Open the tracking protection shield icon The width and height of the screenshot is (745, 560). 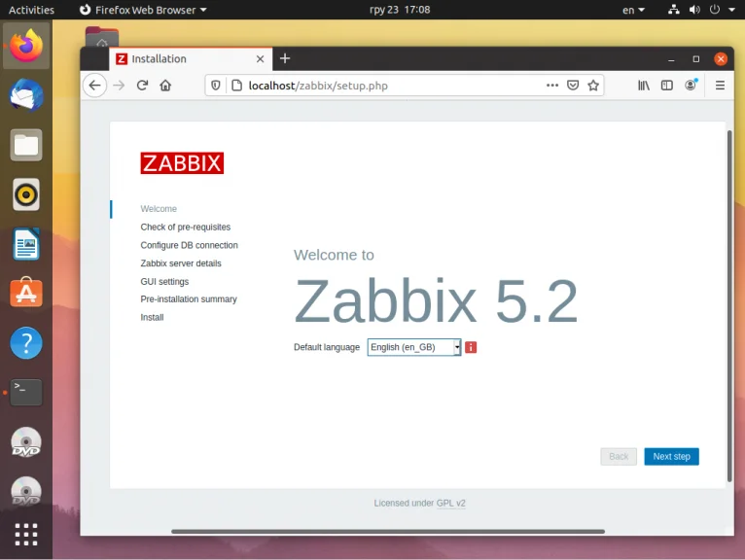pos(216,86)
